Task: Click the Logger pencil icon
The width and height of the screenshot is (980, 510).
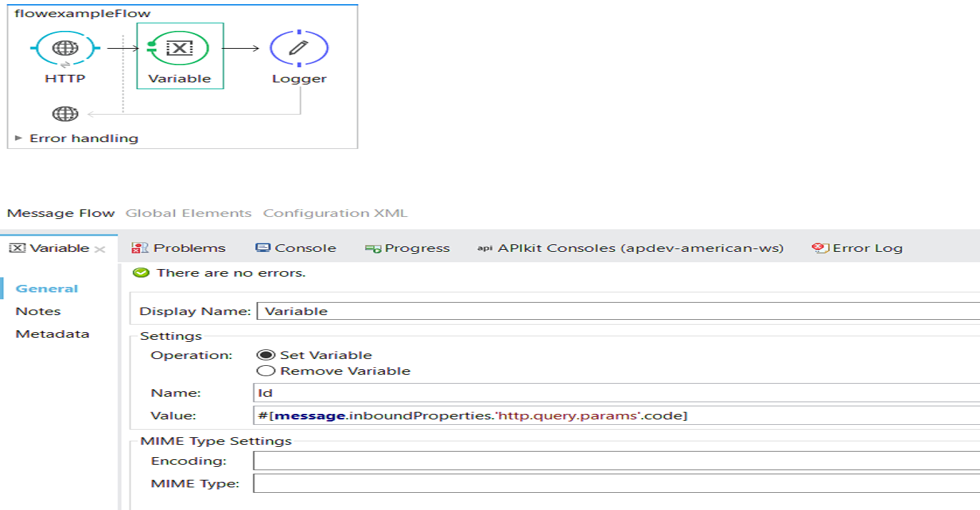Action: click(299, 48)
